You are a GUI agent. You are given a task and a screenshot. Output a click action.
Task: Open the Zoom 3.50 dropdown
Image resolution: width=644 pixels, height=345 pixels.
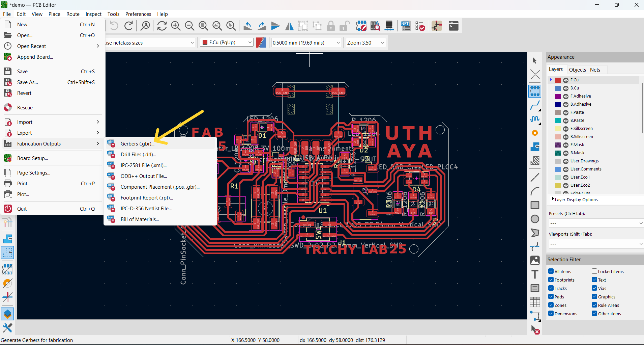point(365,43)
